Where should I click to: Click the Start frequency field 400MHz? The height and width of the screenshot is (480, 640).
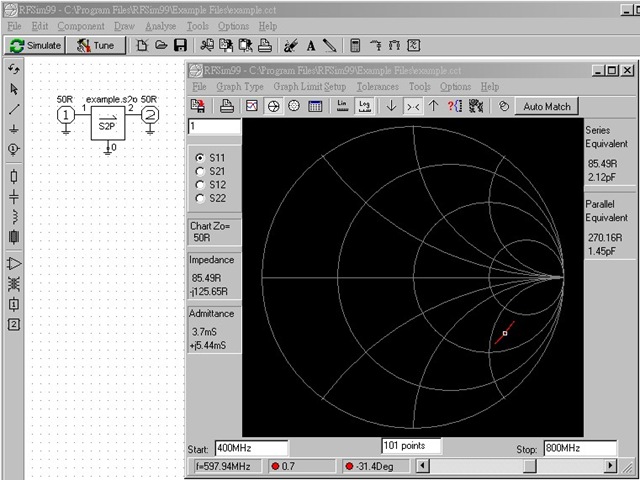[251, 449]
